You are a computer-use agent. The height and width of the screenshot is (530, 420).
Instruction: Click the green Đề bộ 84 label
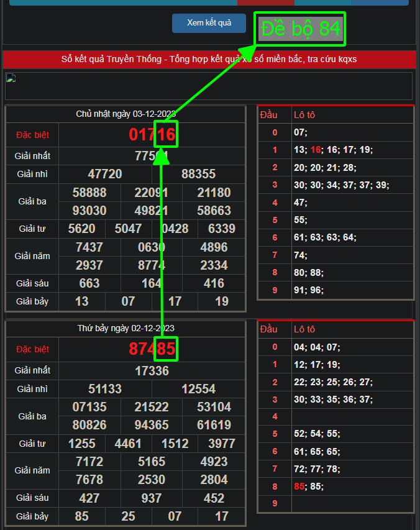pos(301,29)
